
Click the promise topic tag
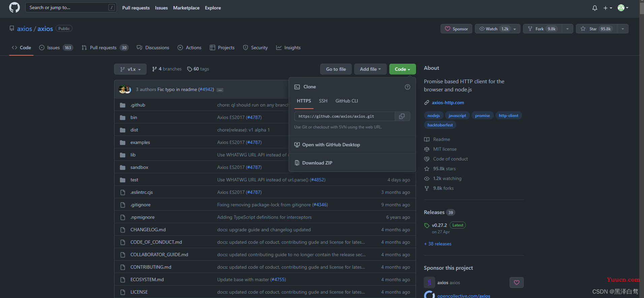pyautogui.click(x=482, y=116)
